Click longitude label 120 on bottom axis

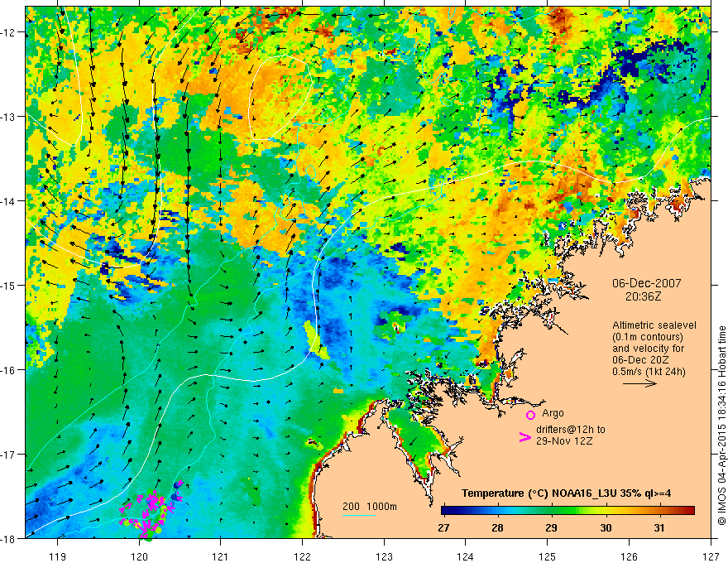(x=139, y=556)
